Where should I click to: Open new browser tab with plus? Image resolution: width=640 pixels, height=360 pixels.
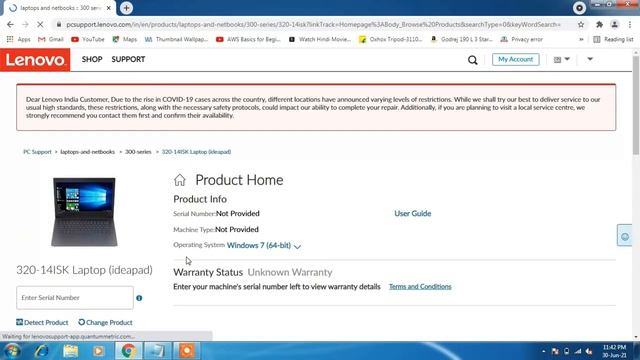[126, 8]
